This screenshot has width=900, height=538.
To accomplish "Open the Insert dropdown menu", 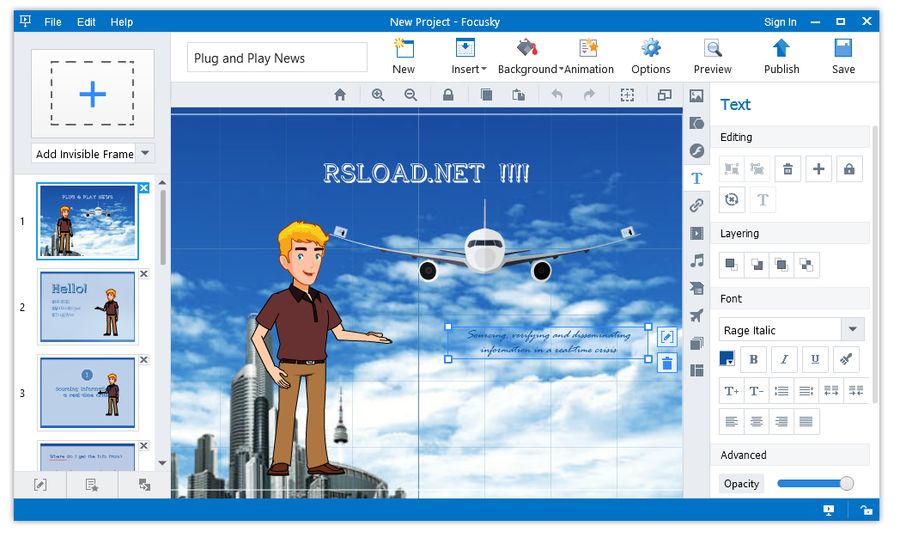I will click(x=468, y=56).
